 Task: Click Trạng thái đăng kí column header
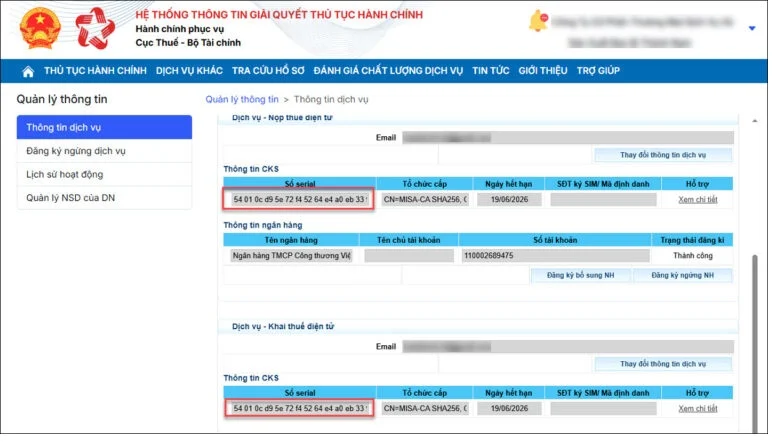[x=692, y=240]
